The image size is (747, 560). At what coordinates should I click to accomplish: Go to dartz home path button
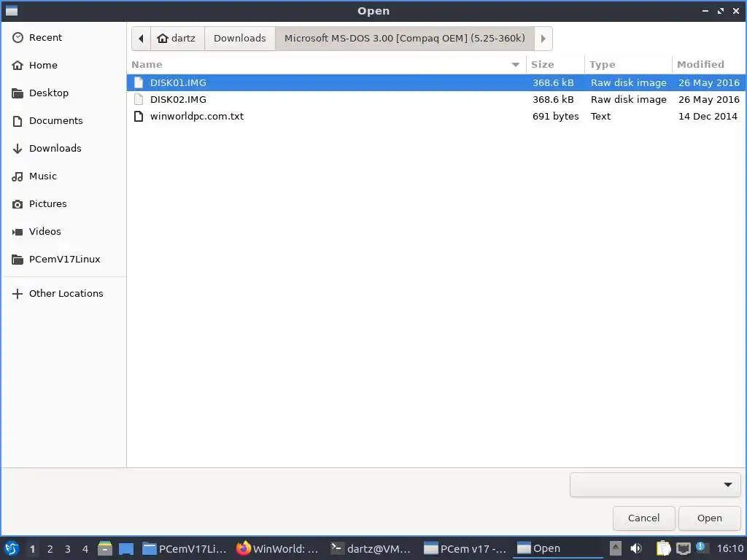pyautogui.click(x=177, y=39)
